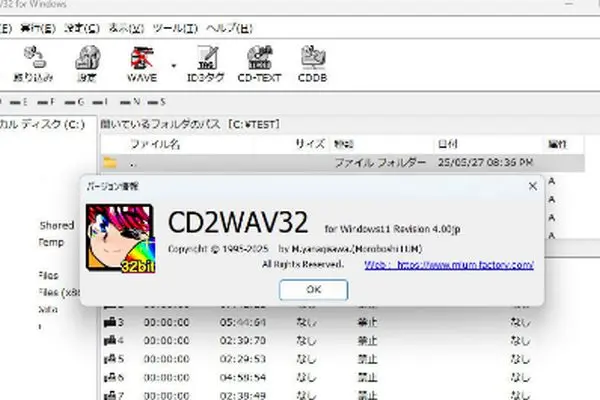Click track 7's 禁止 copy status cell

coord(367,395)
